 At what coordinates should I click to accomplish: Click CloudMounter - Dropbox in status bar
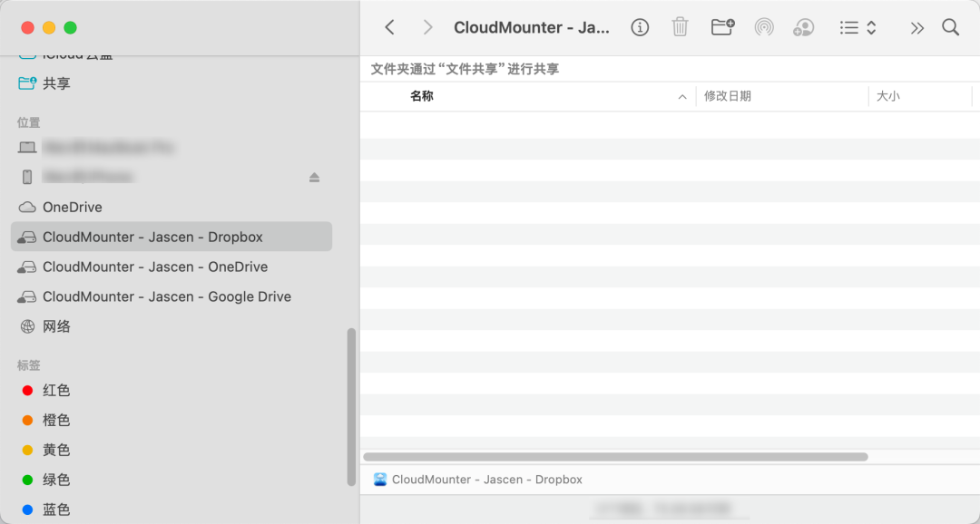485,479
